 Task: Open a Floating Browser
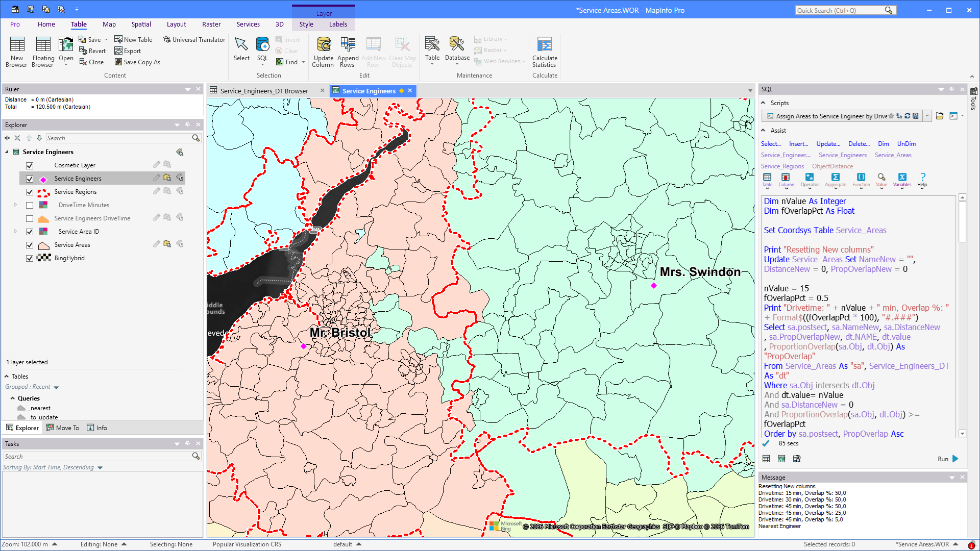pyautogui.click(x=43, y=52)
